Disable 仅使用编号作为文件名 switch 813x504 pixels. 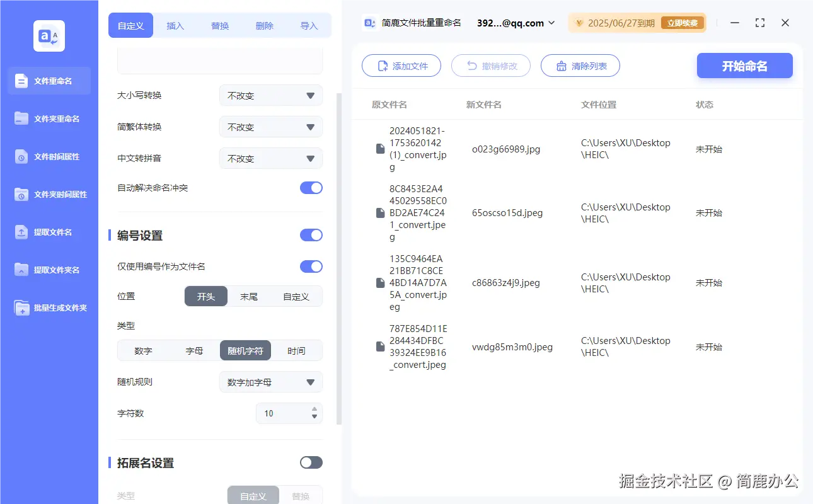pyautogui.click(x=311, y=266)
